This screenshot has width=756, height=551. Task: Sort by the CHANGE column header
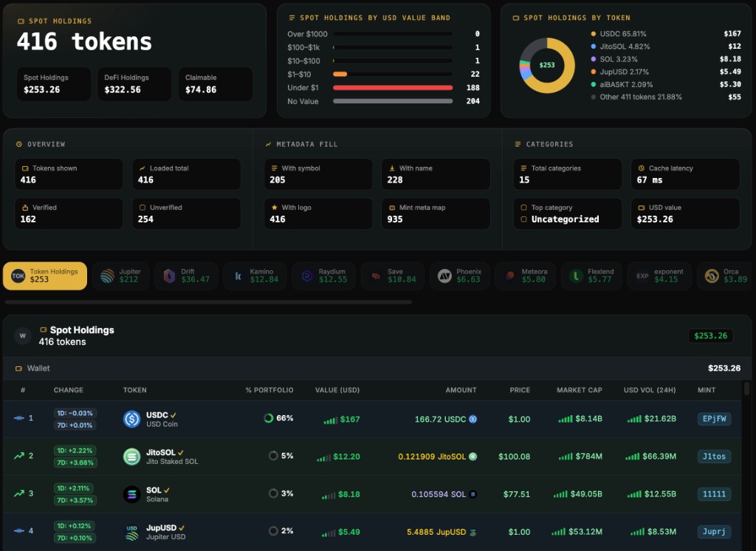pos(69,390)
